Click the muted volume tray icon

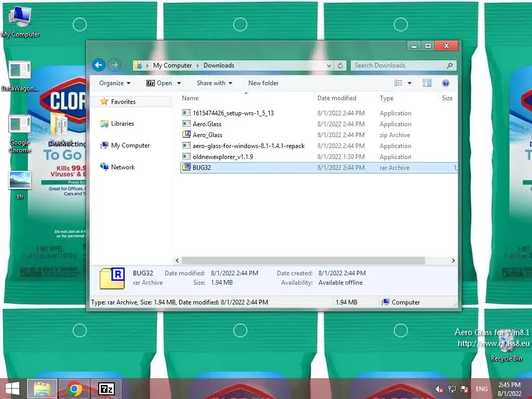pos(439,389)
